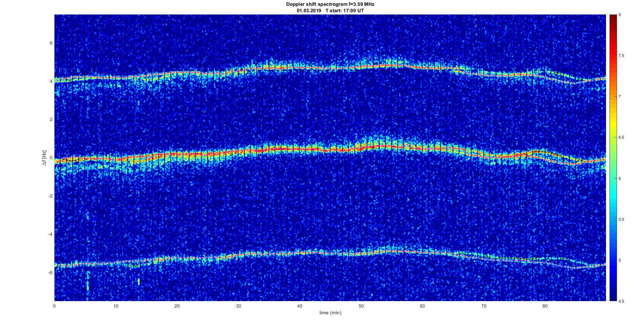Click the x-axis tick label '10'
The height and width of the screenshot is (323, 644).
[116, 306]
